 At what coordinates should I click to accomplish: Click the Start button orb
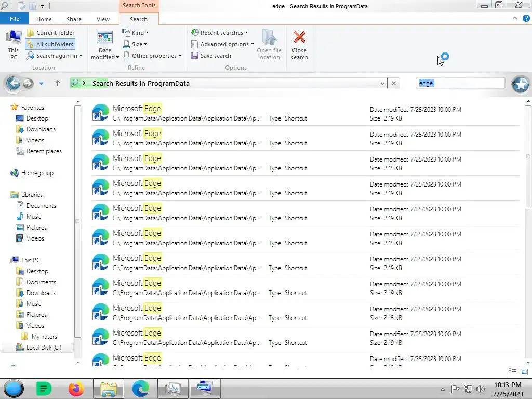(14, 389)
